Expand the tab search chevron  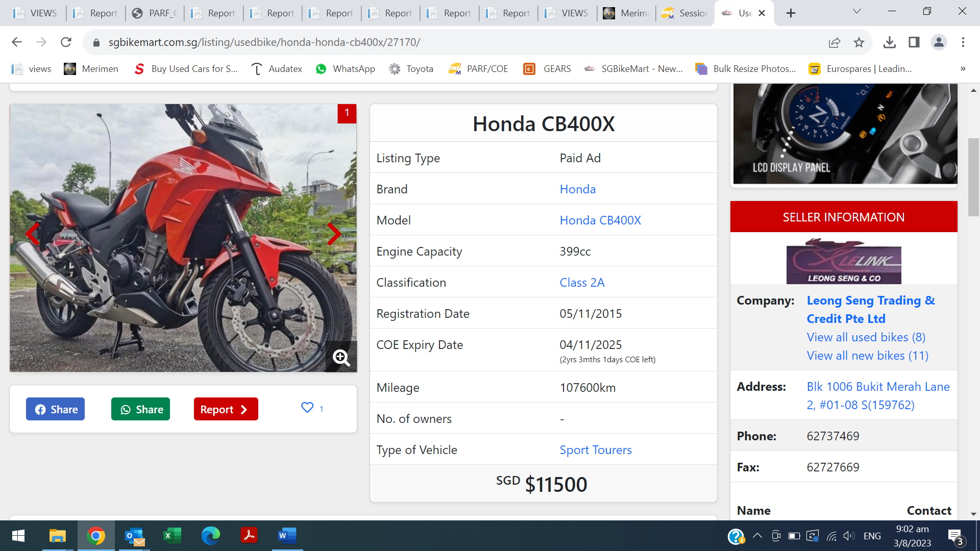pyautogui.click(x=857, y=12)
